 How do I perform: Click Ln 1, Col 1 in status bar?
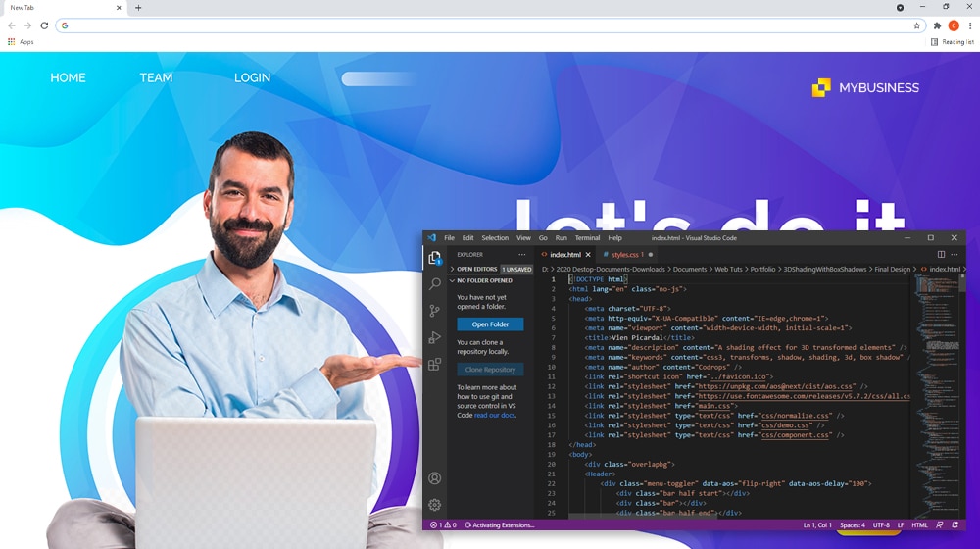(817, 525)
